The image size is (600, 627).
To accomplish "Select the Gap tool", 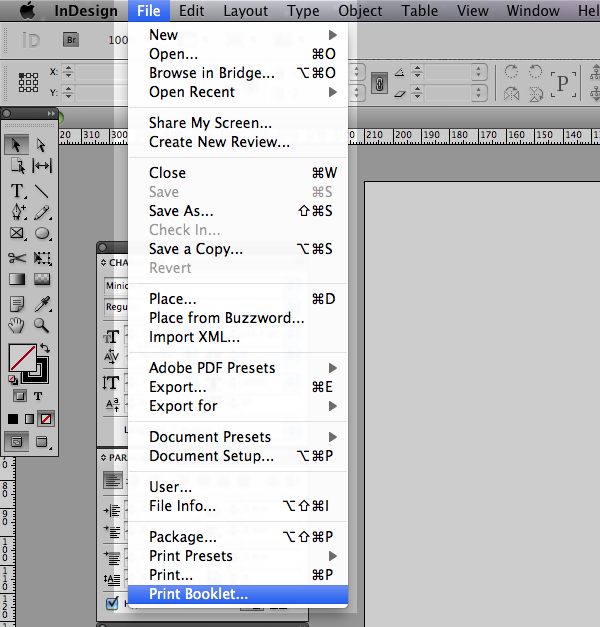I will click(x=42, y=166).
